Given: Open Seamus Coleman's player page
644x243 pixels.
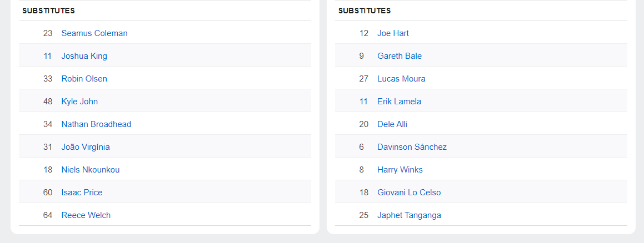Looking at the screenshot, I should (x=94, y=33).
